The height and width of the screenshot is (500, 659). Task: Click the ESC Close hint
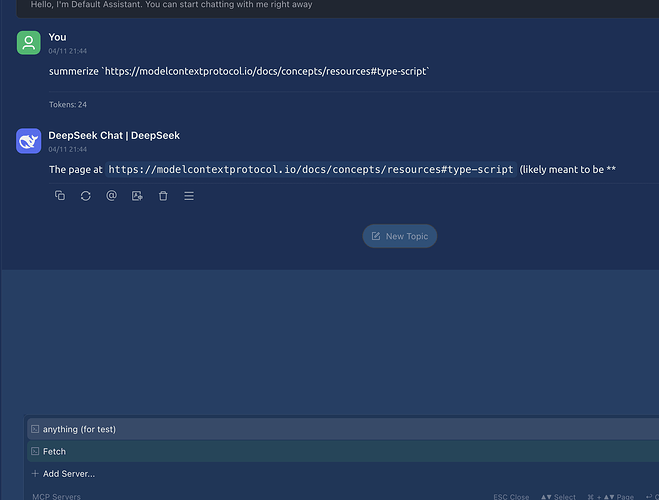[x=511, y=497]
